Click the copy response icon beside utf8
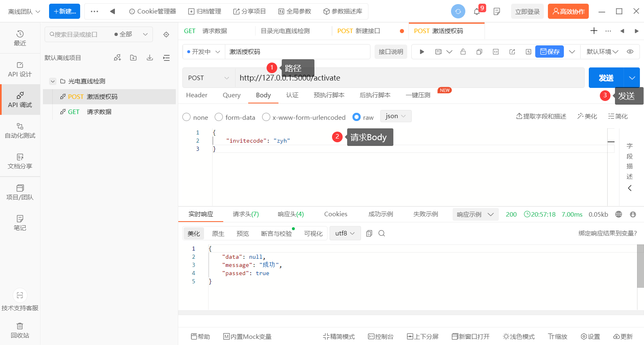This screenshot has height=345, width=644. [369, 233]
